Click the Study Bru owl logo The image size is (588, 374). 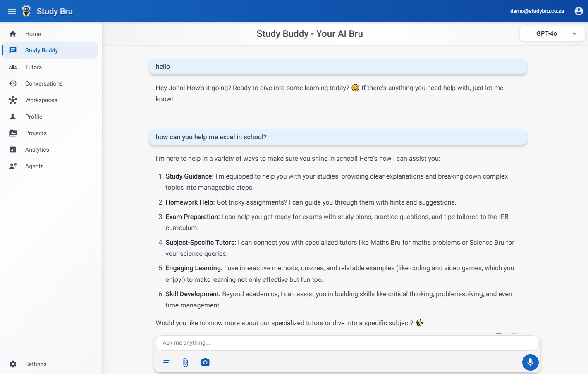[x=26, y=11]
